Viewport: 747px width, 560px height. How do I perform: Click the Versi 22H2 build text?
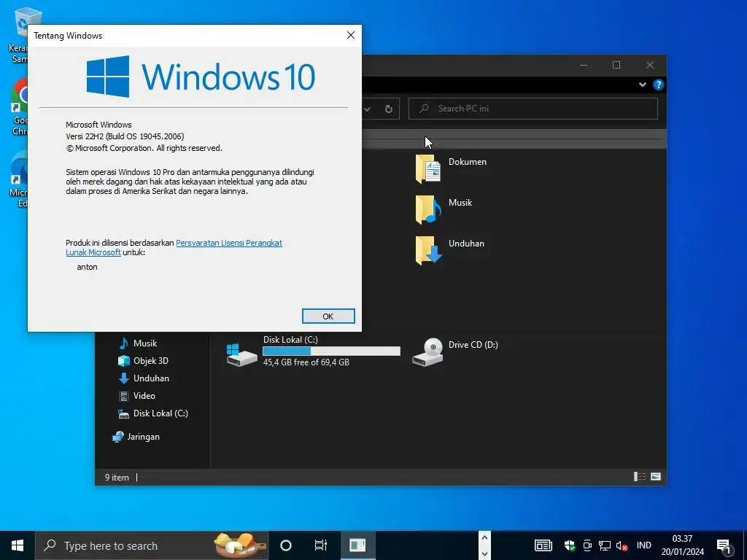[125, 136]
